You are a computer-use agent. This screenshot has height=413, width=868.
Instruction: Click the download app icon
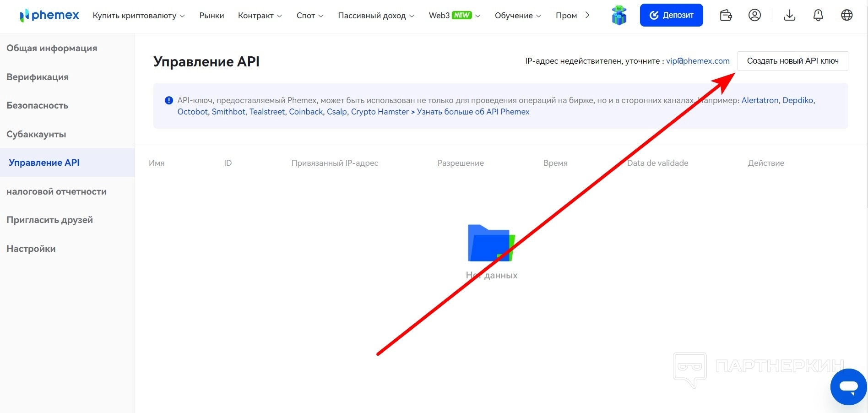pyautogui.click(x=790, y=16)
